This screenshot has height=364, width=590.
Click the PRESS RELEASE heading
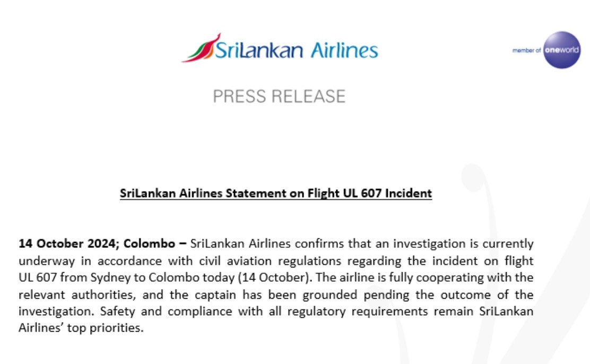click(x=279, y=97)
